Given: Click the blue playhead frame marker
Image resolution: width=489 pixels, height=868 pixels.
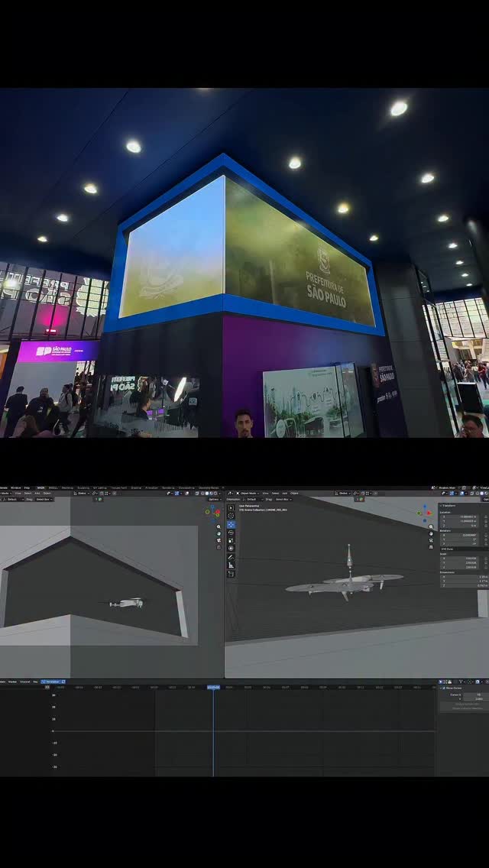Looking at the screenshot, I should pyautogui.click(x=213, y=687).
